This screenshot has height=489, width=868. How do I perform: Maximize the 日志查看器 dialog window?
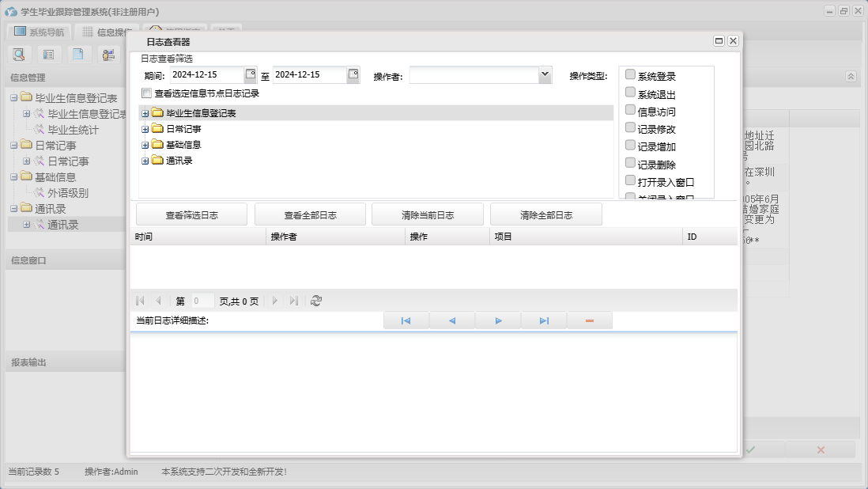pos(719,41)
